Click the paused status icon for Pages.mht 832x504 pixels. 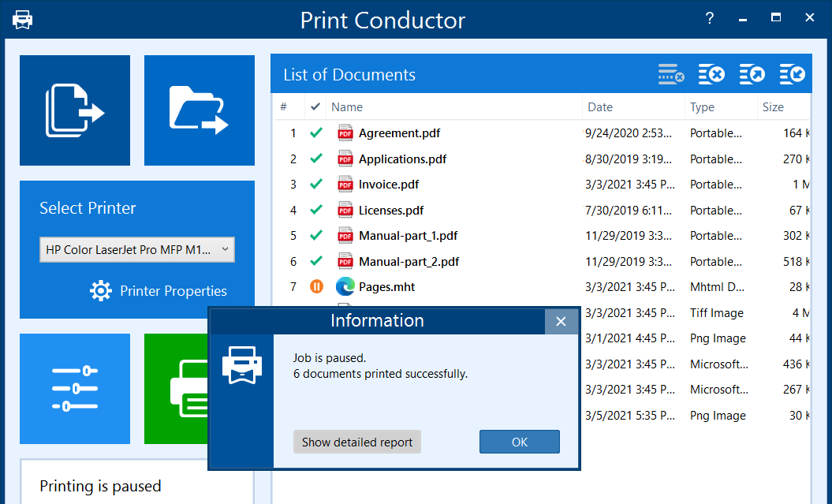316,287
